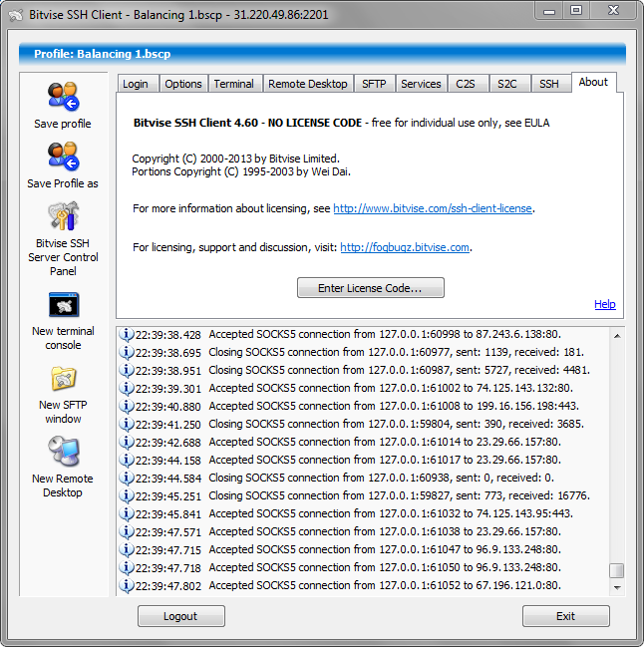This screenshot has width=644, height=647.
Task: Switch to the Login tab
Action: coord(139,84)
